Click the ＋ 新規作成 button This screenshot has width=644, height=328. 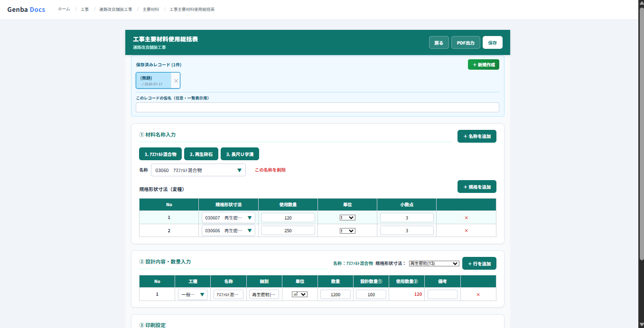tap(484, 64)
